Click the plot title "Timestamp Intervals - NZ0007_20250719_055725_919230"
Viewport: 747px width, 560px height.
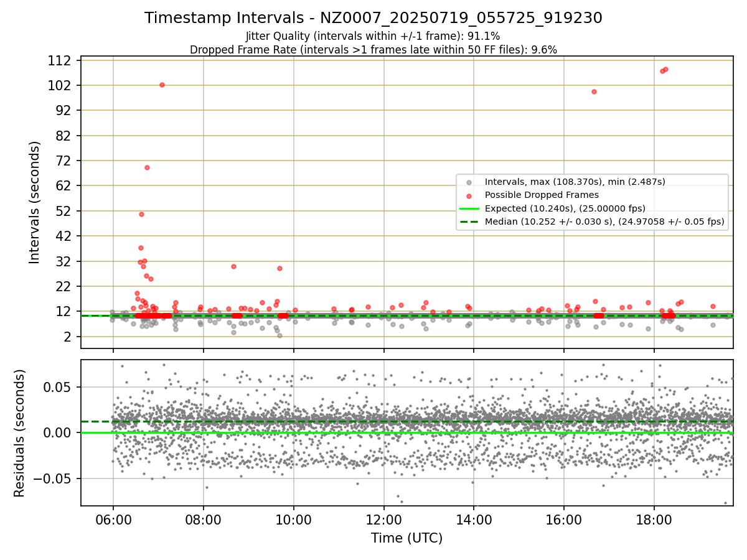point(374,18)
